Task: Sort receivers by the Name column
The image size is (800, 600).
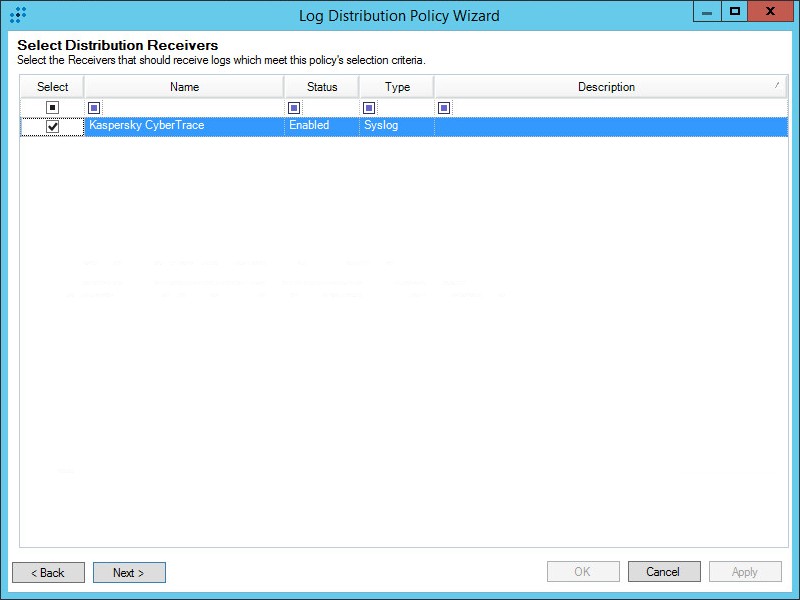Action: (x=184, y=86)
